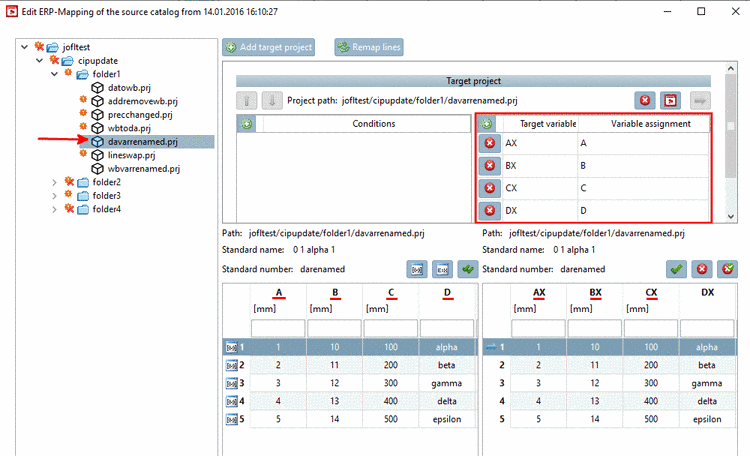Add a new condition with green plus
Viewport: 750px width, 456px height.
pyautogui.click(x=247, y=124)
